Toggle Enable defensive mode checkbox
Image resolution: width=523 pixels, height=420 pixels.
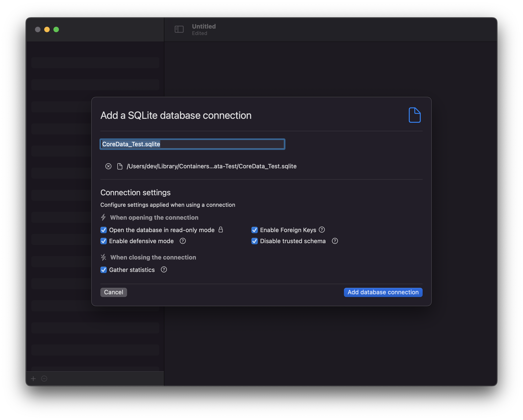(x=104, y=241)
